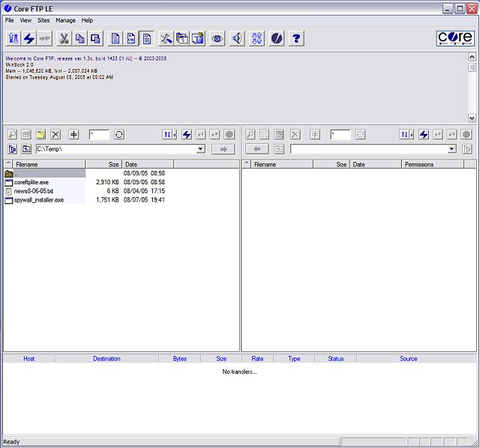This screenshot has height=448, width=480.
Task: Open the Sites menu
Action: click(43, 20)
